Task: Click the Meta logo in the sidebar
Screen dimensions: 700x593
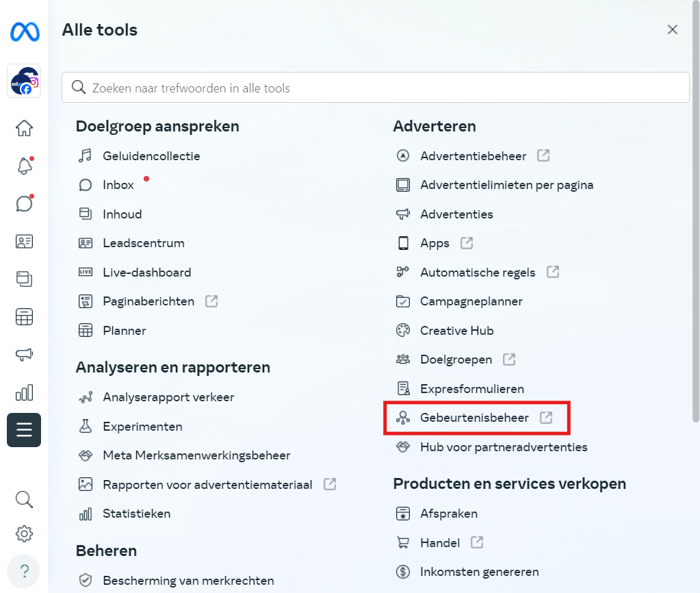Action: click(x=25, y=31)
